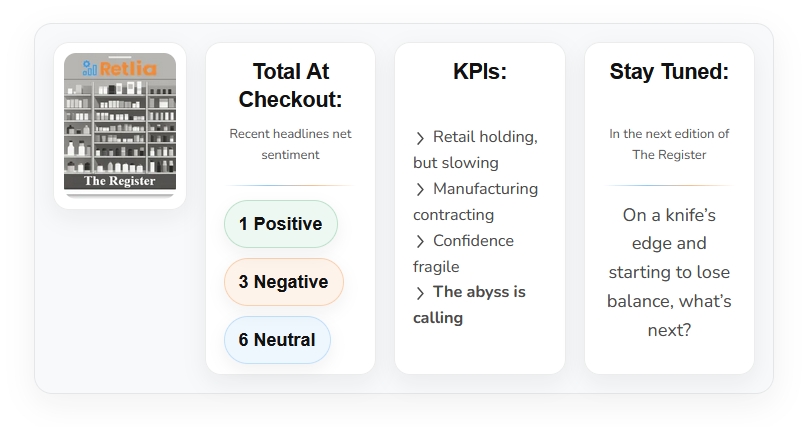Open The Register shelf cover image
This screenshot has height=427, width=806.
click(x=120, y=125)
